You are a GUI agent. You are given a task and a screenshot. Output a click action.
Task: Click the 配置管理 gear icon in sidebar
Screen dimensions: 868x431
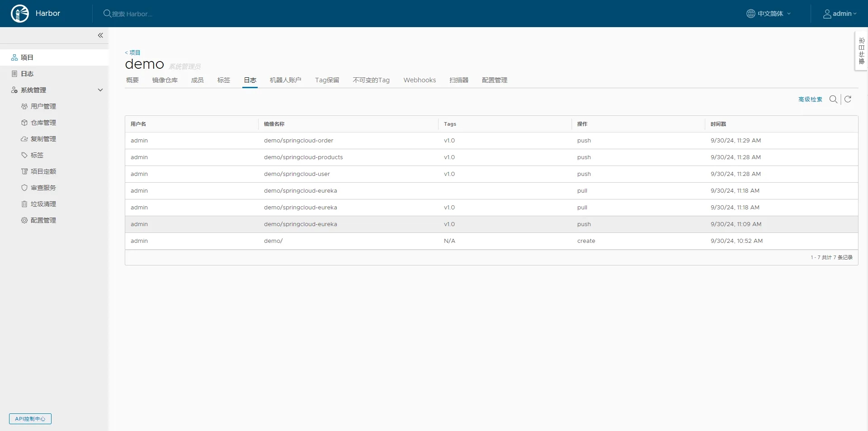(24, 220)
